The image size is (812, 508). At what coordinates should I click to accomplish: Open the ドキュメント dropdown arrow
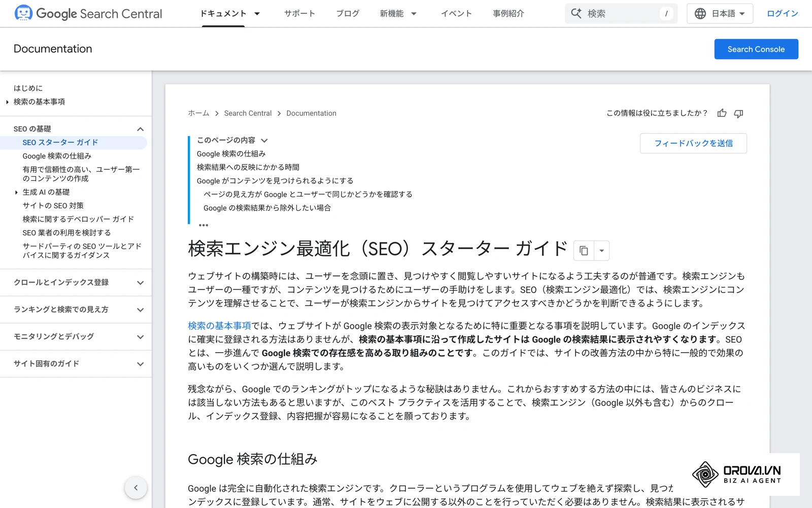257,14
